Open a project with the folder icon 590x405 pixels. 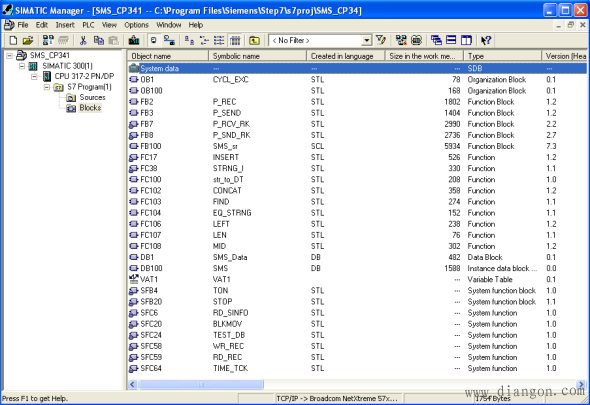click(28, 40)
